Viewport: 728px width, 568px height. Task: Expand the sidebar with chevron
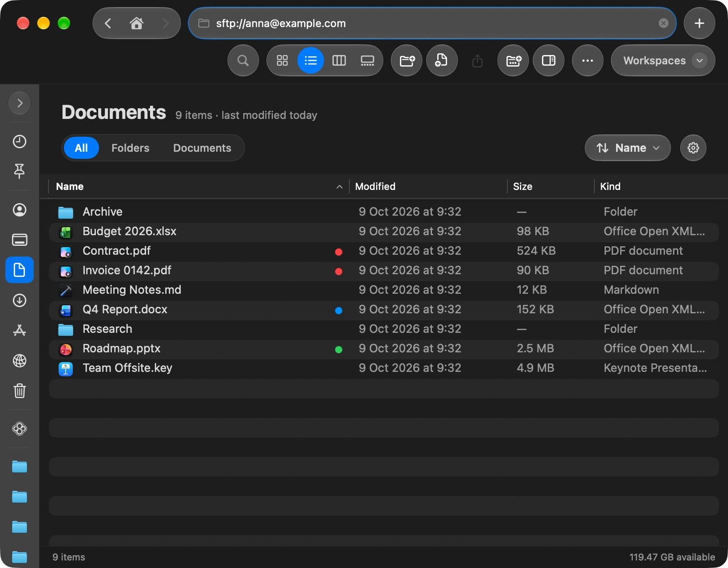tap(20, 103)
